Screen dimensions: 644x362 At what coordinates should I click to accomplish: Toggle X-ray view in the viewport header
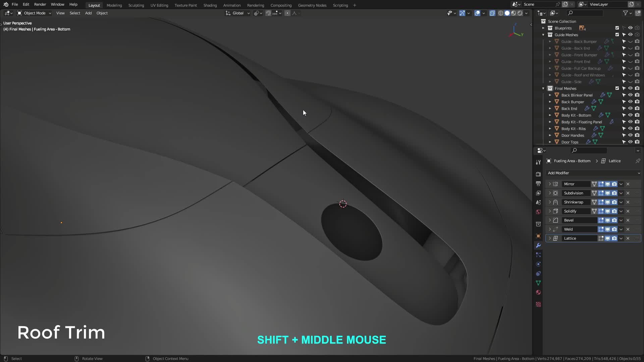[492, 13]
